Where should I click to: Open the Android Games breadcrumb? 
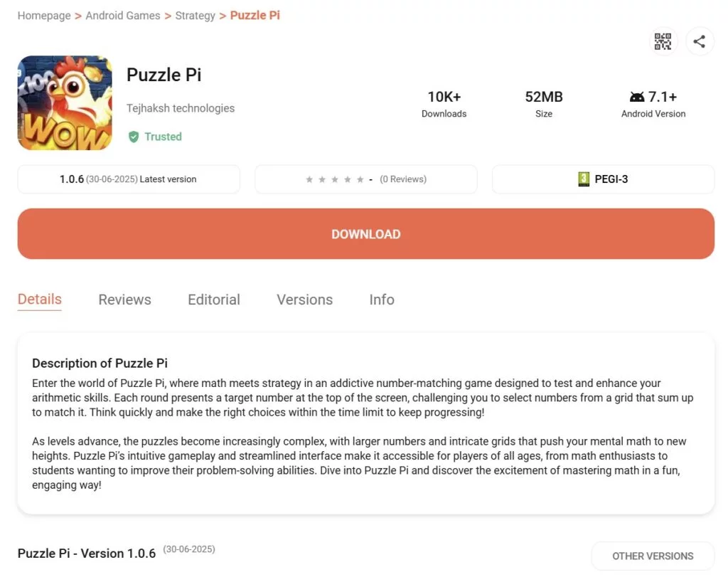[x=123, y=16]
